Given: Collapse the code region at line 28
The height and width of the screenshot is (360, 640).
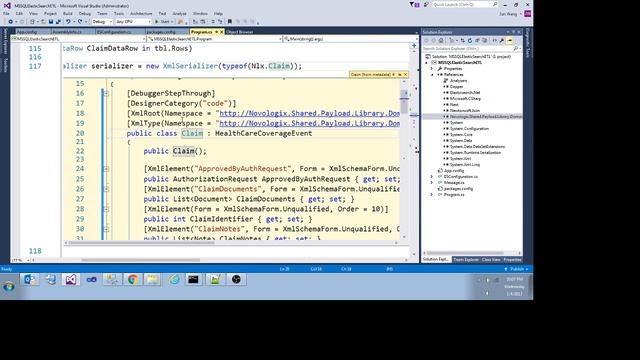Looking at the screenshot, I should 106,209.
